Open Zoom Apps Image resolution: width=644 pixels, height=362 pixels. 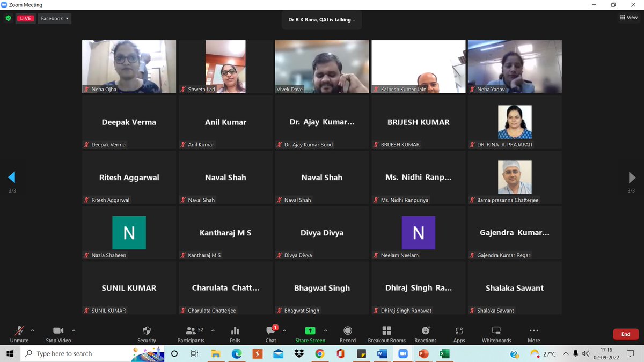459,334
